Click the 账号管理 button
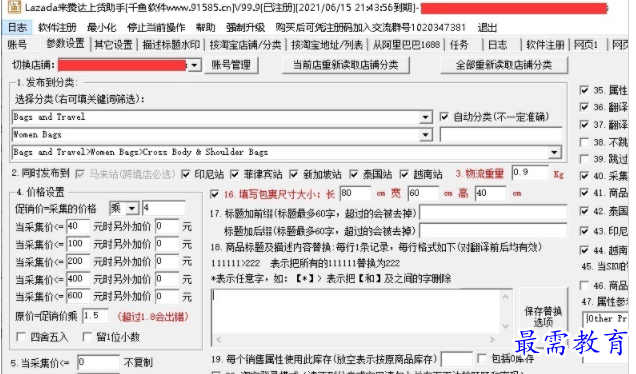 pos(231,65)
